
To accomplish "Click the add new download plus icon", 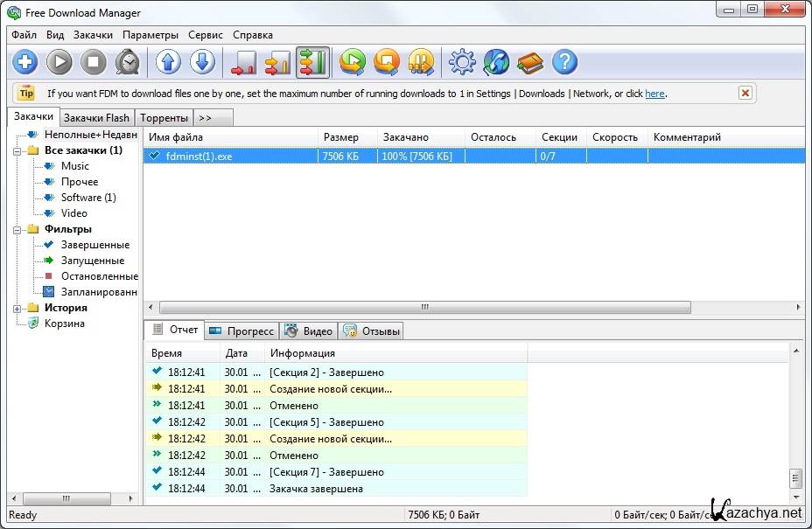I will pyautogui.click(x=24, y=62).
